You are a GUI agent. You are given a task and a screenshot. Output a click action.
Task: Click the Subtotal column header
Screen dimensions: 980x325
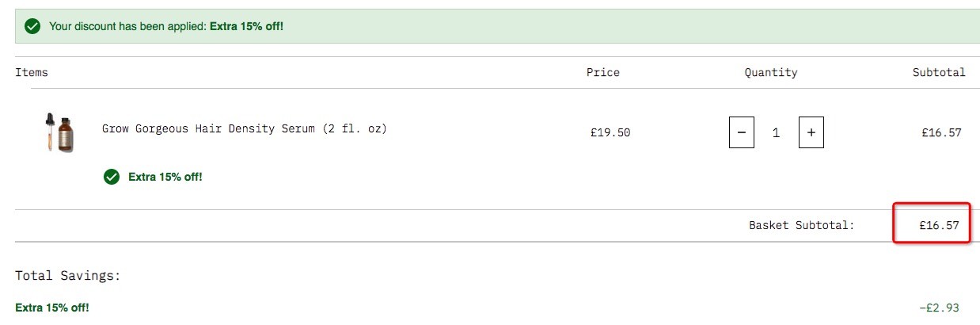(939, 72)
